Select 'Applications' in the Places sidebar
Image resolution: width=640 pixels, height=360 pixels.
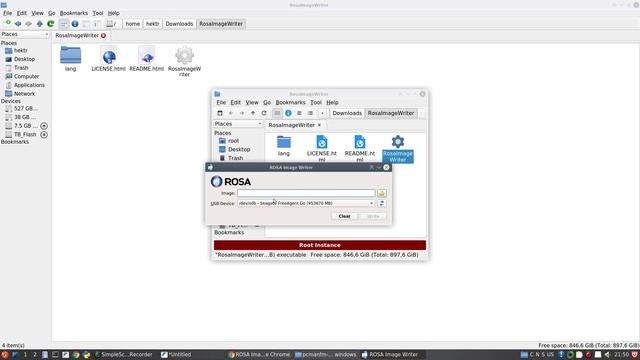29,85
